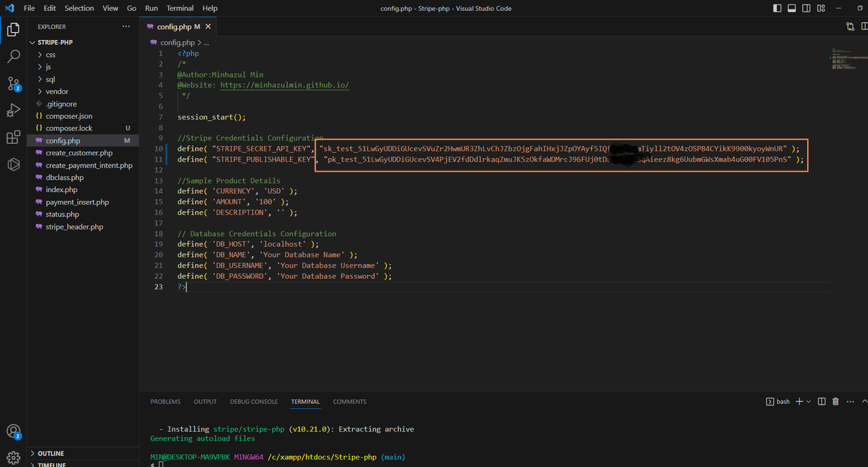Switch to the OUTPUT panel tab
868x467 pixels.
tap(205, 401)
